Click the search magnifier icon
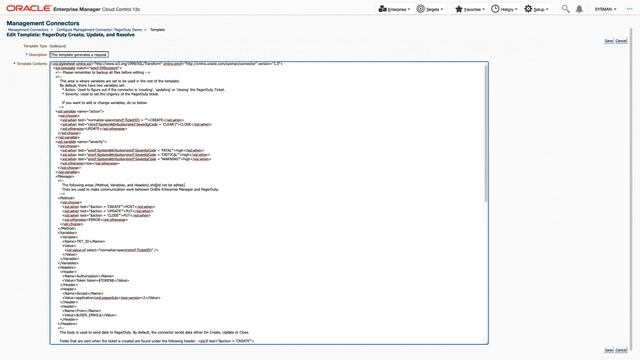Screen dimensions: 640x360 tap(565, 9)
